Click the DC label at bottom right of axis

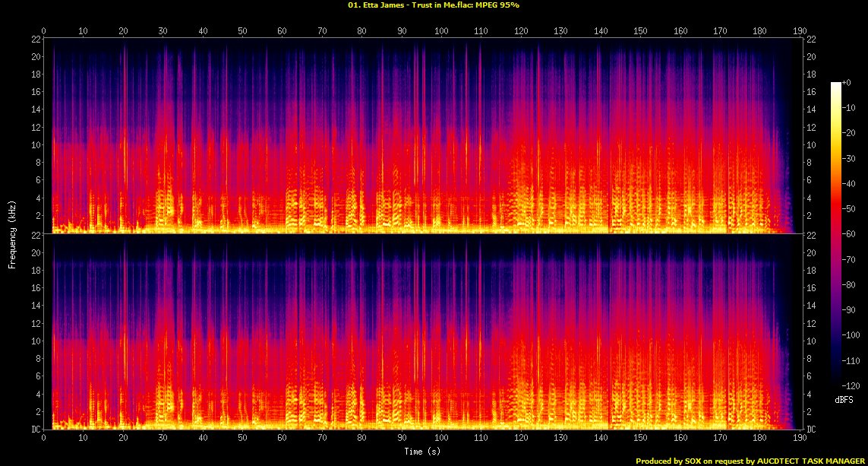tap(812, 430)
